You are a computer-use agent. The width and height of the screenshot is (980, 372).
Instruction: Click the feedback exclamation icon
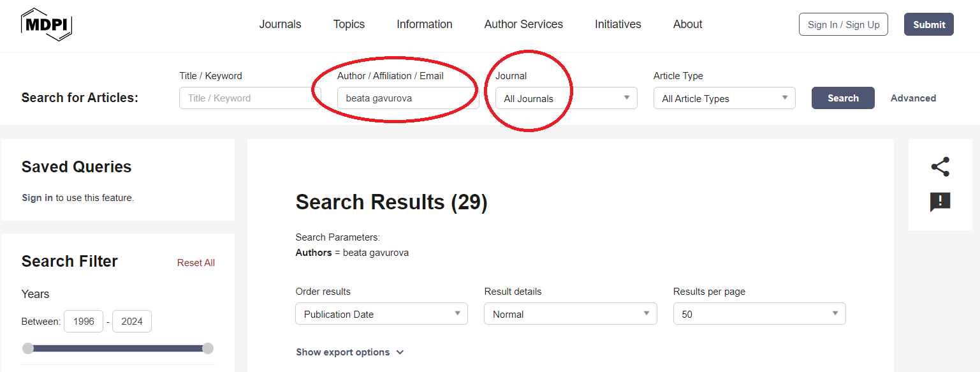[x=940, y=202]
